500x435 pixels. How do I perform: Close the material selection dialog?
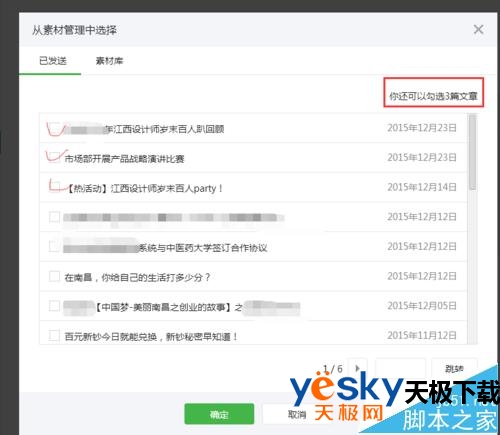coord(478,29)
